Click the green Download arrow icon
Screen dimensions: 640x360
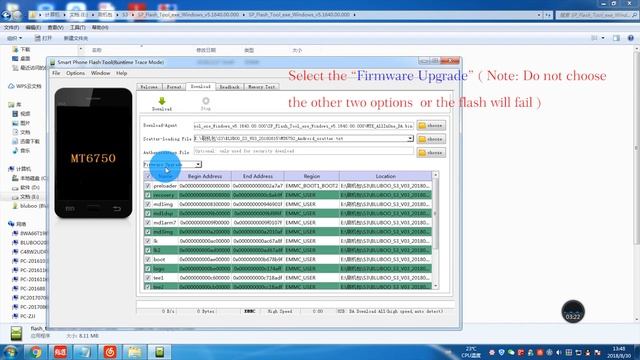coord(162,101)
